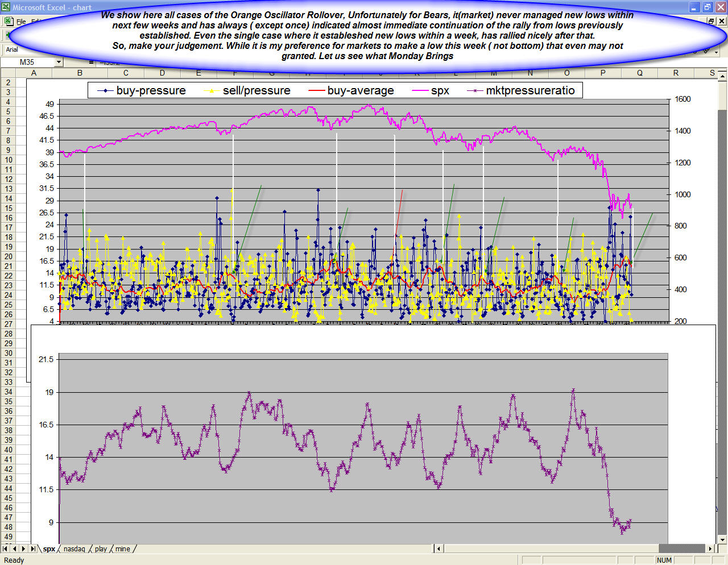This screenshot has width=728, height=565.
Task: Restore down the Microsoft Excel application window
Action: pyautogui.click(x=708, y=7)
